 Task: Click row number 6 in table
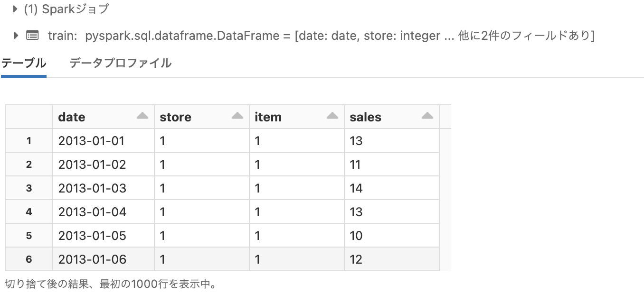pos(29,259)
